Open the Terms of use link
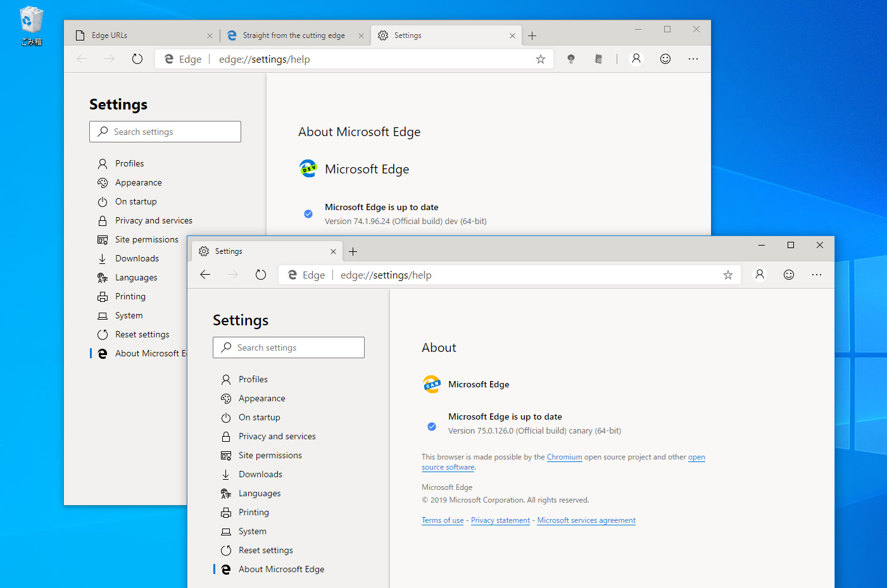Image resolution: width=887 pixels, height=588 pixels. (x=443, y=520)
